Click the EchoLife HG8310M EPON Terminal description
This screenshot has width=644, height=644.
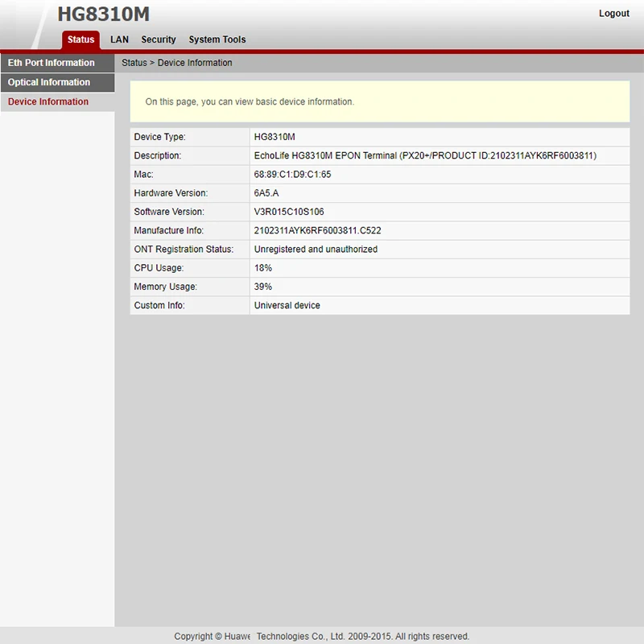[425, 155]
